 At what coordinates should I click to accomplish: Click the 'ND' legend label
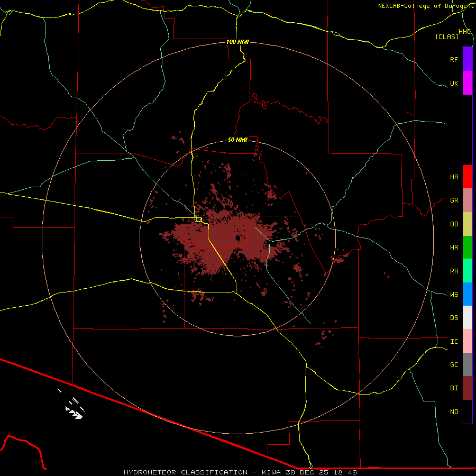(454, 412)
